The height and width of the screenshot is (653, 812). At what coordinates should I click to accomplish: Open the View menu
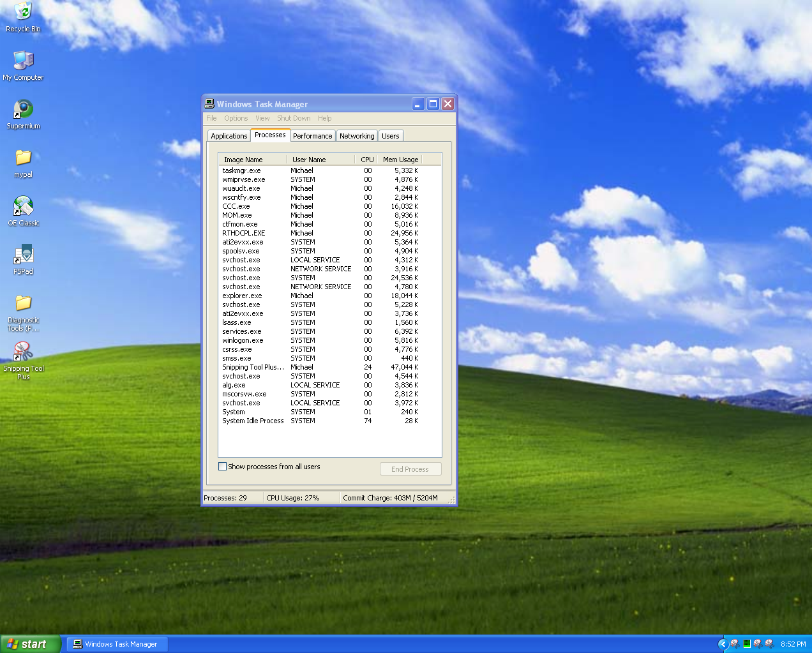pos(262,118)
